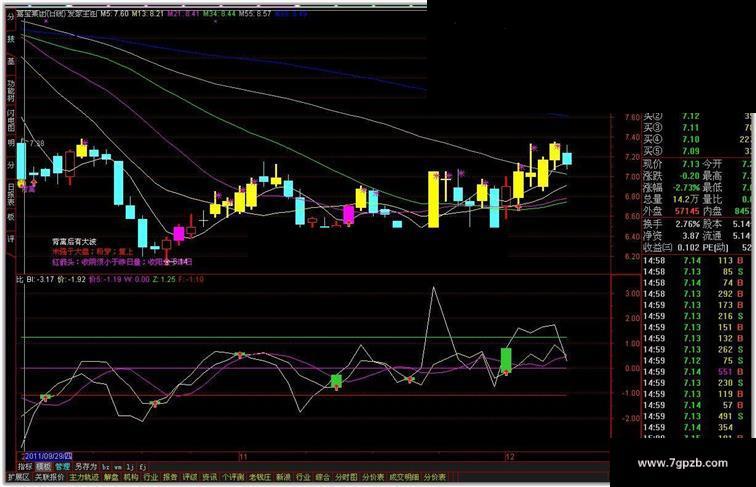Click the largest green signal bar in indicator
The image size is (756, 487).
[506, 360]
